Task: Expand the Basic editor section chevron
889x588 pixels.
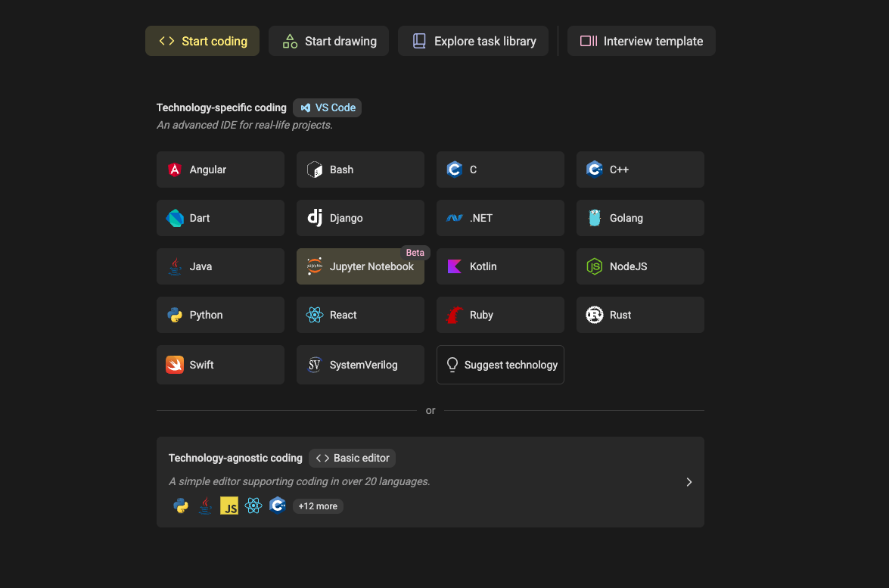Action: pyautogui.click(x=689, y=482)
